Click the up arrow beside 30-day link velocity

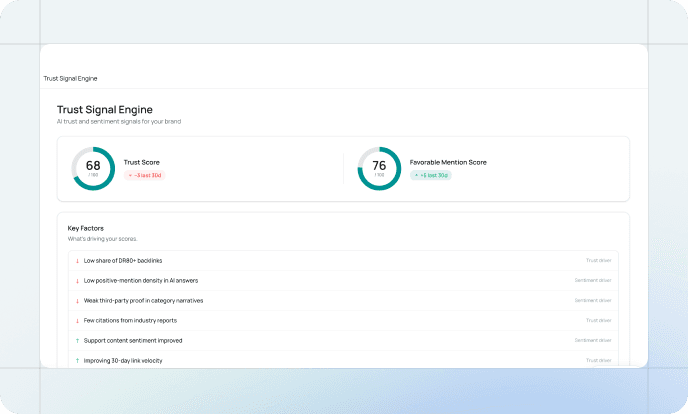[77, 360]
